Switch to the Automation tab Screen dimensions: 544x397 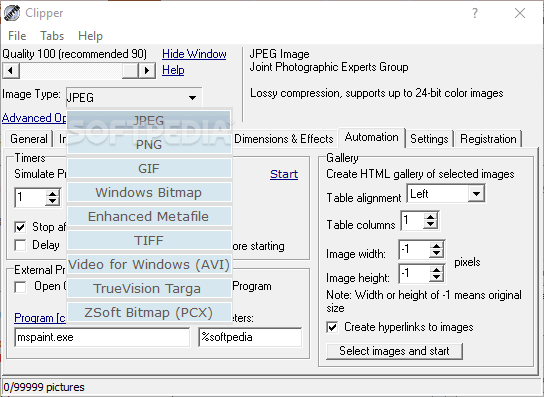[371, 137]
